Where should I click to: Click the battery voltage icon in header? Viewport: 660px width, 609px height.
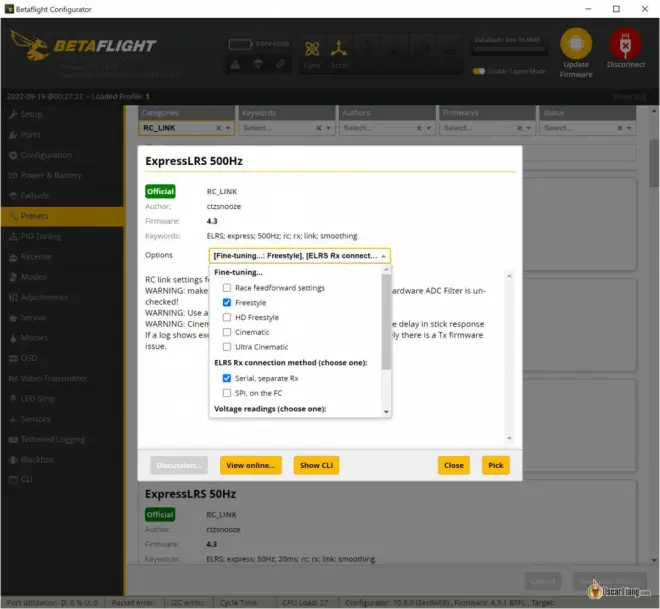point(241,44)
